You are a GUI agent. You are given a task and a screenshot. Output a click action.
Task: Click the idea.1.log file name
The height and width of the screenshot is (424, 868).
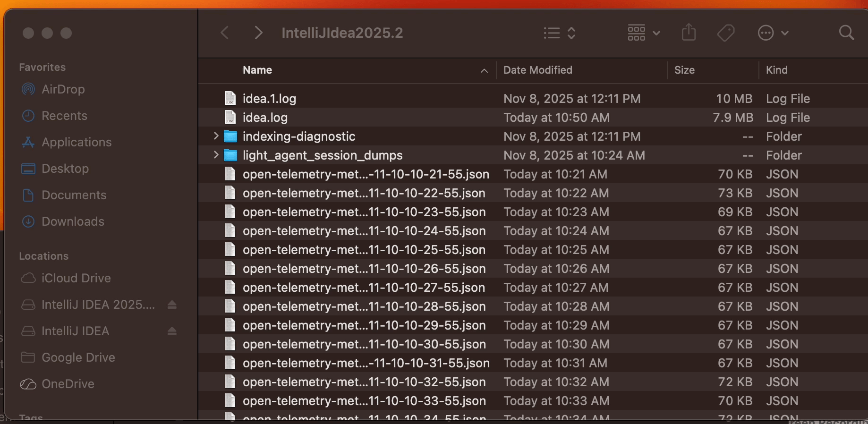coord(269,99)
